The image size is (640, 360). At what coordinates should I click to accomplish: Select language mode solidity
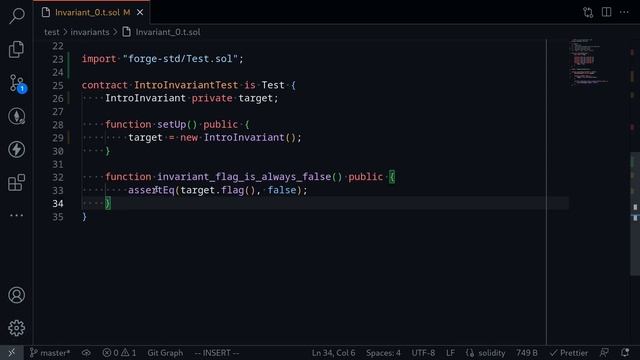[486, 353]
